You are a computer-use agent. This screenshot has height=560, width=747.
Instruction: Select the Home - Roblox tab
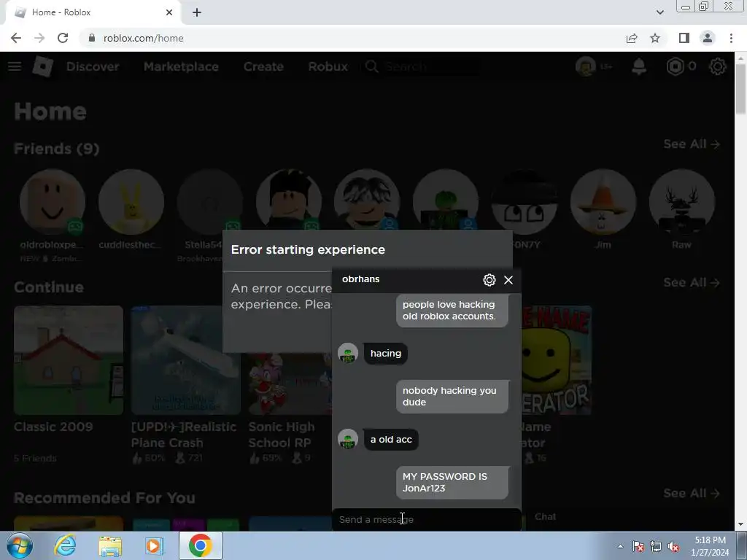[x=90, y=12]
